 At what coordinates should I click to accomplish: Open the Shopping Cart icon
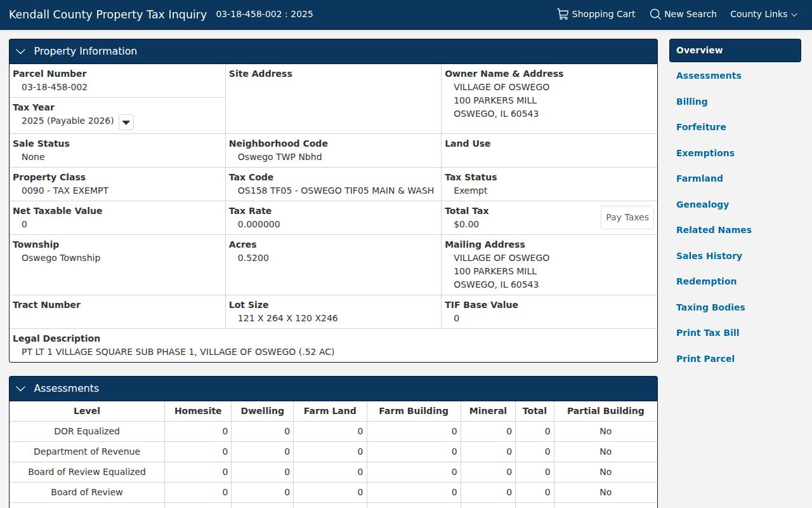[x=563, y=14]
